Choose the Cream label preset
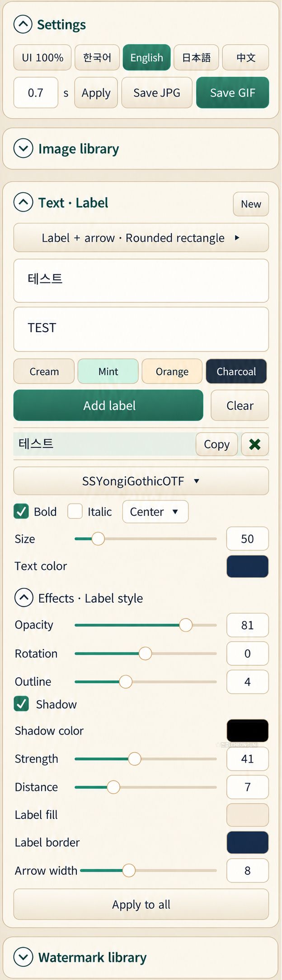 tap(44, 371)
